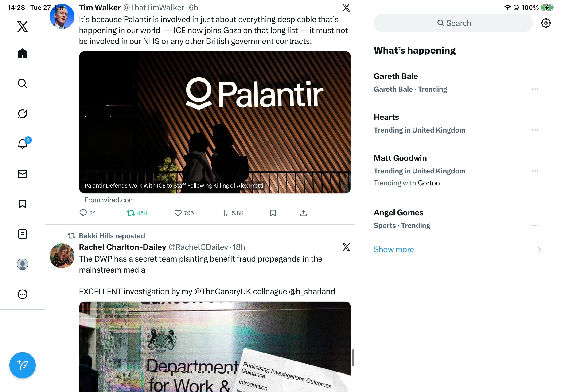This screenshot has height=392, width=561.
Task: Open Bookmarks from the left sidebar
Action: click(23, 204)
